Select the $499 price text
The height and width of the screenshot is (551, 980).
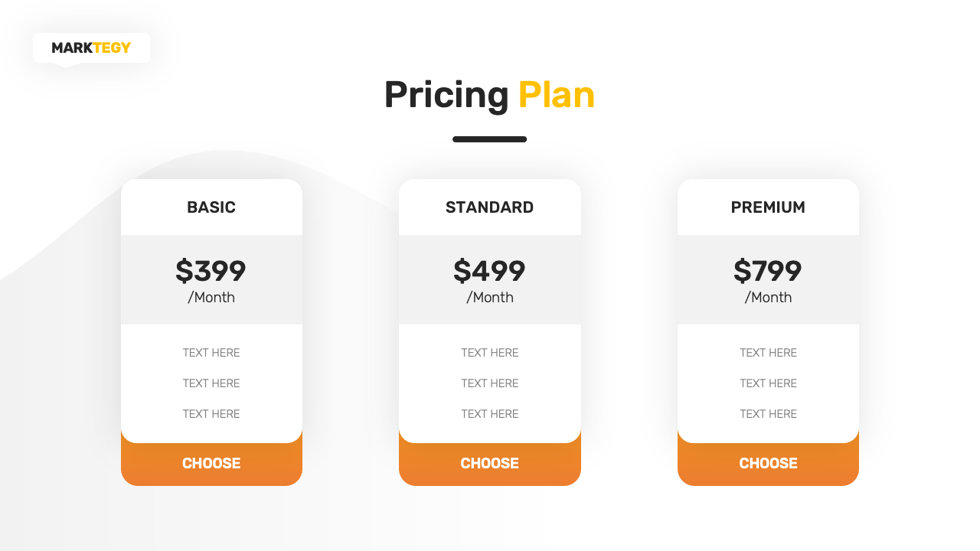click(489, 271)
